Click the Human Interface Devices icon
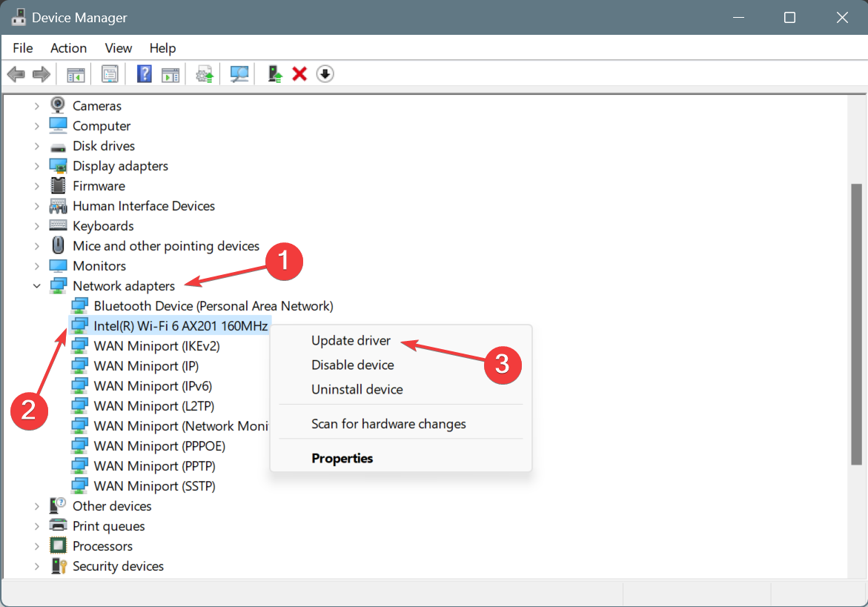The image size is (868, 607). point(58,206)
